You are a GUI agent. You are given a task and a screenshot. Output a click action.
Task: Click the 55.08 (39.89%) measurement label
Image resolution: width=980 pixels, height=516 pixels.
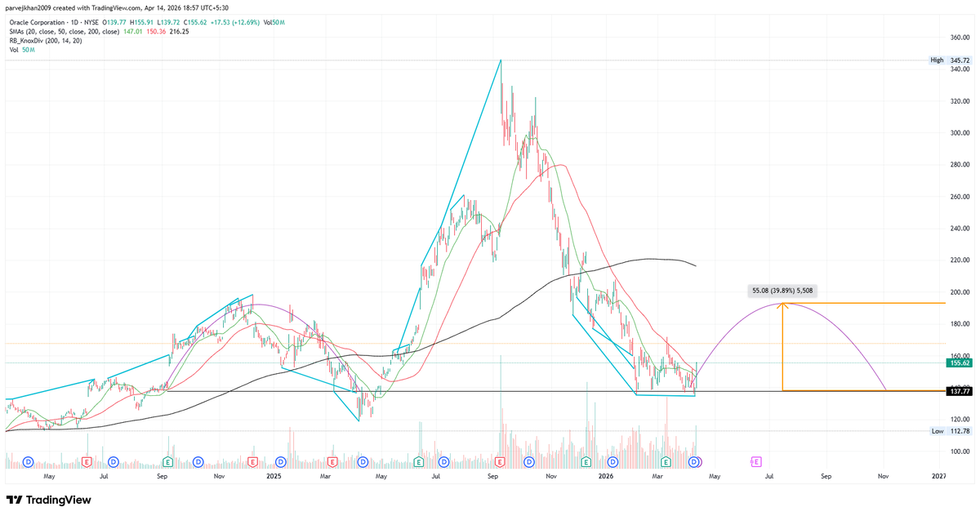783,290
